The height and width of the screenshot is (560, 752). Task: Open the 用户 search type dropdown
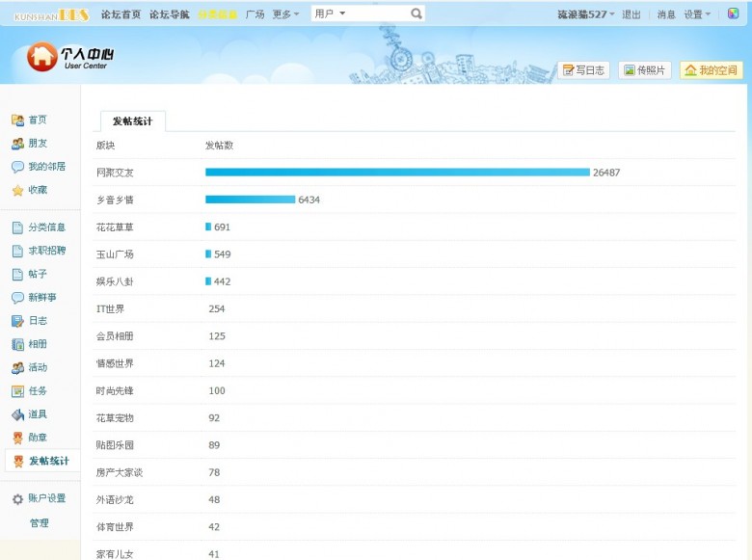[331, 14]
